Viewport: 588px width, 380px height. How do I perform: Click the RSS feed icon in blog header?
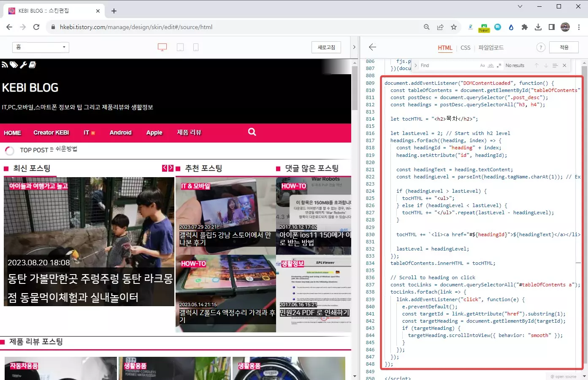pyautogui.click(x=5, y=65)
